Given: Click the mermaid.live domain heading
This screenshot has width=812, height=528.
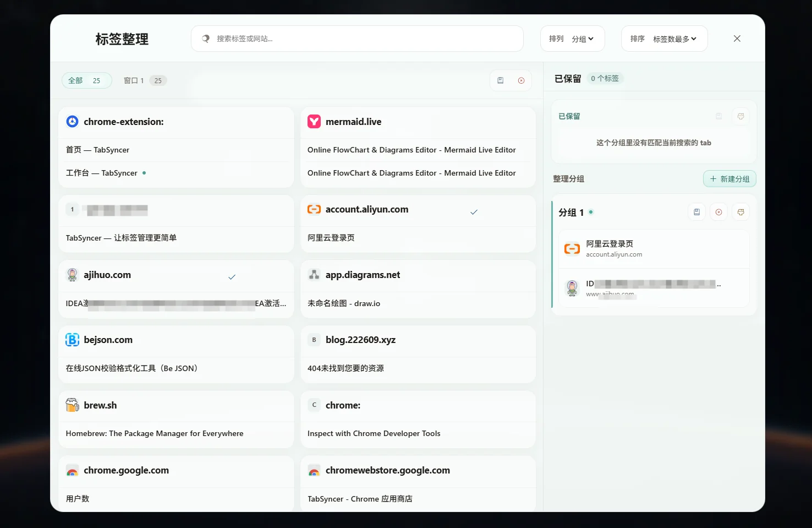Looking at the screenshot, I should click(x=353, y=122).
